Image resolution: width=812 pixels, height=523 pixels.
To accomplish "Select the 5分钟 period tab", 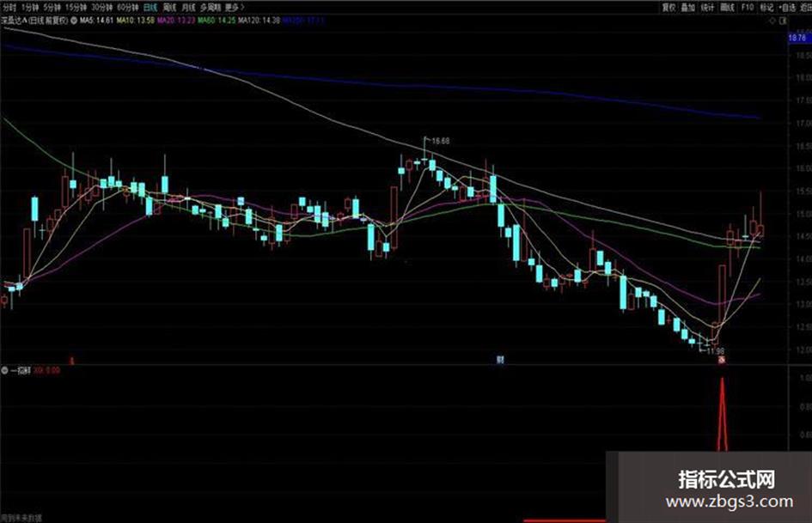I will pyautogui.click(x=52, y=7).
